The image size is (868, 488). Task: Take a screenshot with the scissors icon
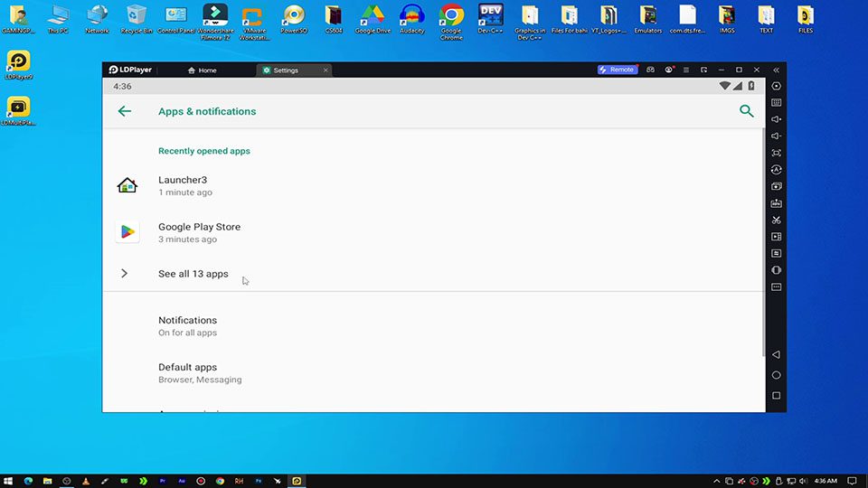776,220
